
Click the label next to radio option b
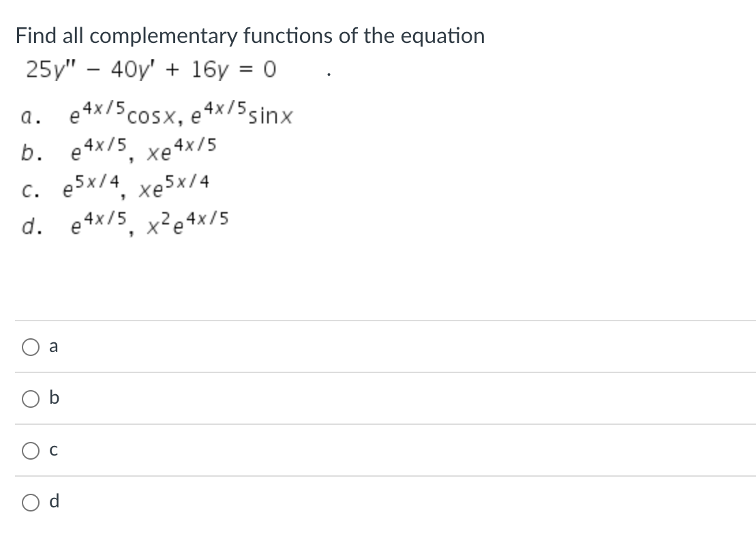point(53,398)
